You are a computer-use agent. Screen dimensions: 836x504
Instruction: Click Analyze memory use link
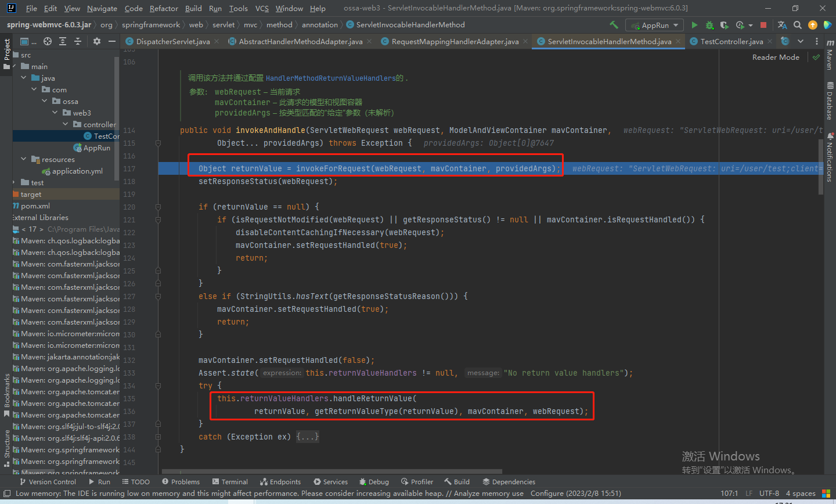(489, 494)
